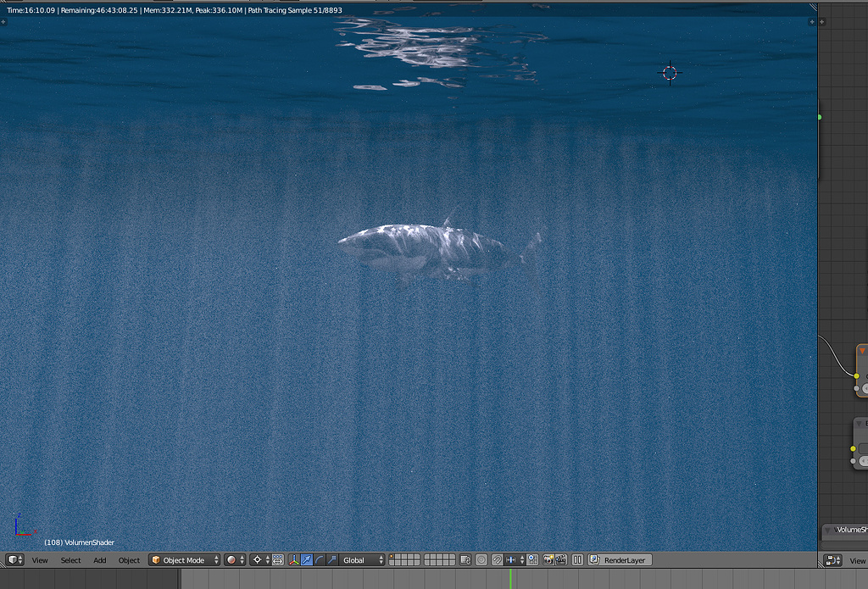Open the node editor type selector
The width and height of the screenshot is (868, 589).
click(x=832, y=560)
